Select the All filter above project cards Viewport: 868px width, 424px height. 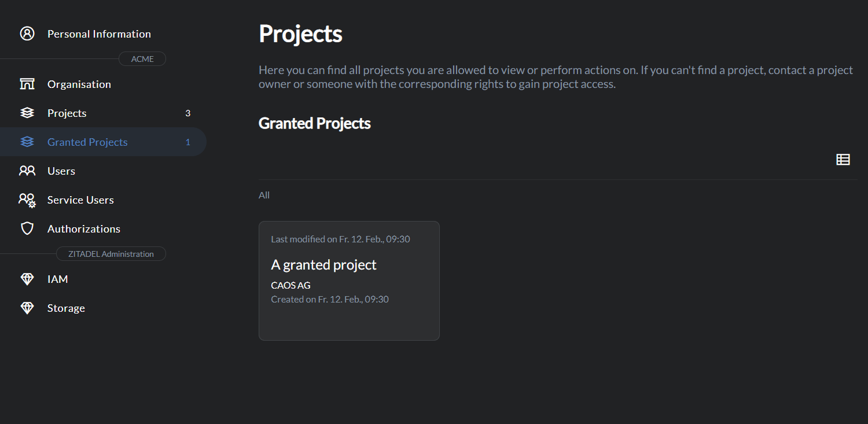pos(264,195)
